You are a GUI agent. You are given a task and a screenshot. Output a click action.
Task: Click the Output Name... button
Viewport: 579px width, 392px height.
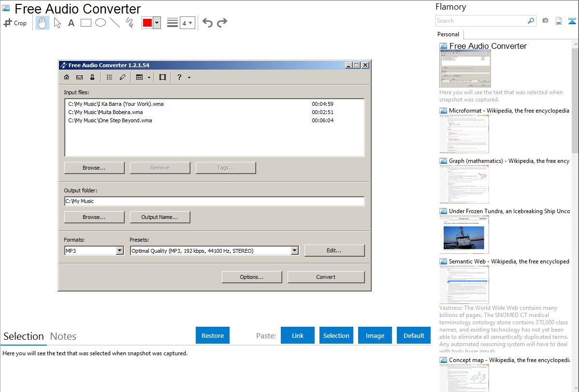pos(160,217)
